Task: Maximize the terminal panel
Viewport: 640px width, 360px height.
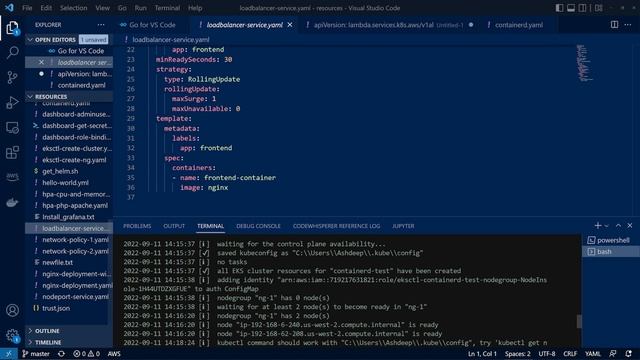Action: pos(618,225)
